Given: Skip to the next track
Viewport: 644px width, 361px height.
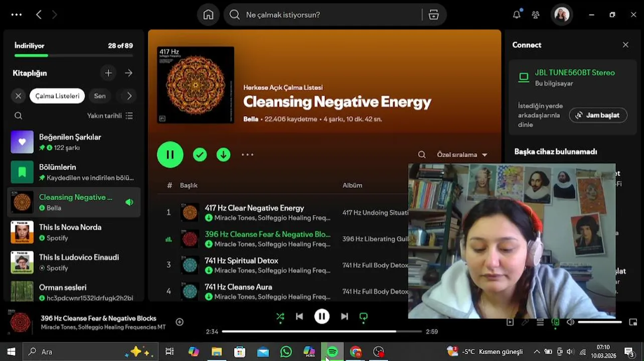Looking at the screenshot, I should pos(345,316).
